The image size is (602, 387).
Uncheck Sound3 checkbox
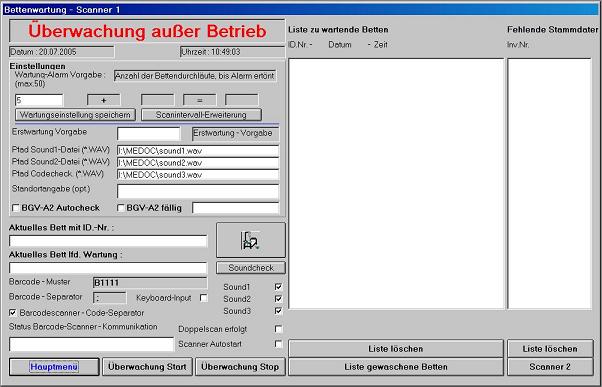point(278,311)
